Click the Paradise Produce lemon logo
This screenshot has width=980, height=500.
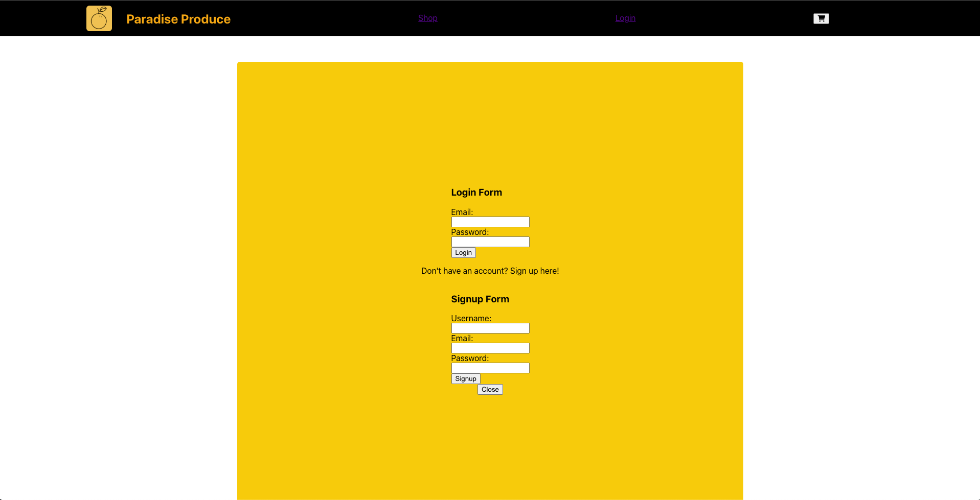click(x=99, y=18)
